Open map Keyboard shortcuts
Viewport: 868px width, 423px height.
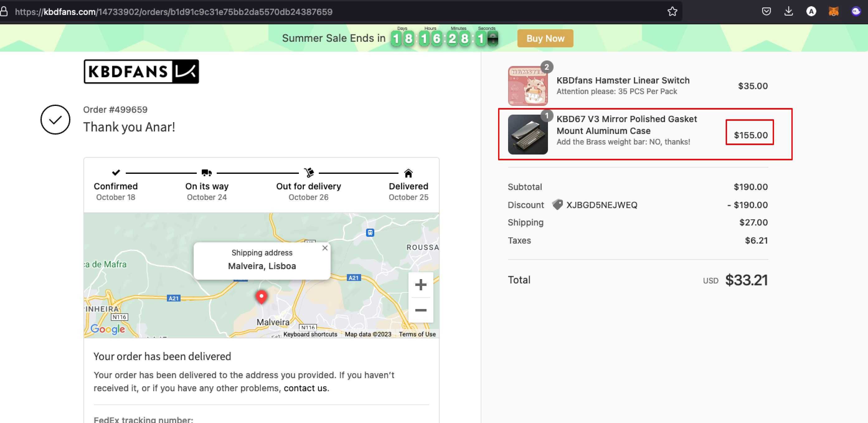coord(310,334)
